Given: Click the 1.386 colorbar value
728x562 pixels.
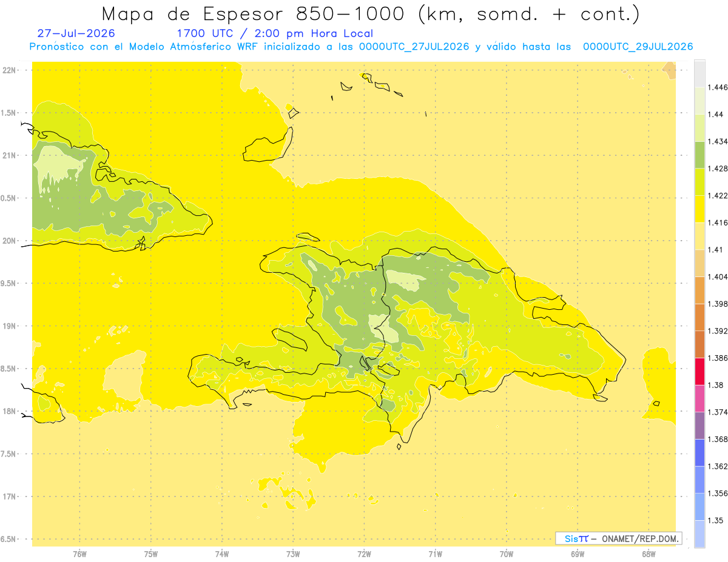Looking at the screenshot, I should coord(717,358).
